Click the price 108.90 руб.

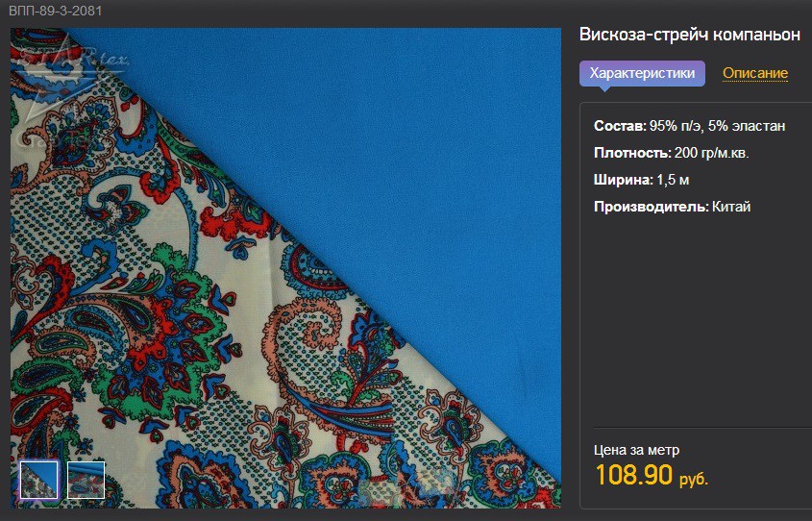[651, 475]
